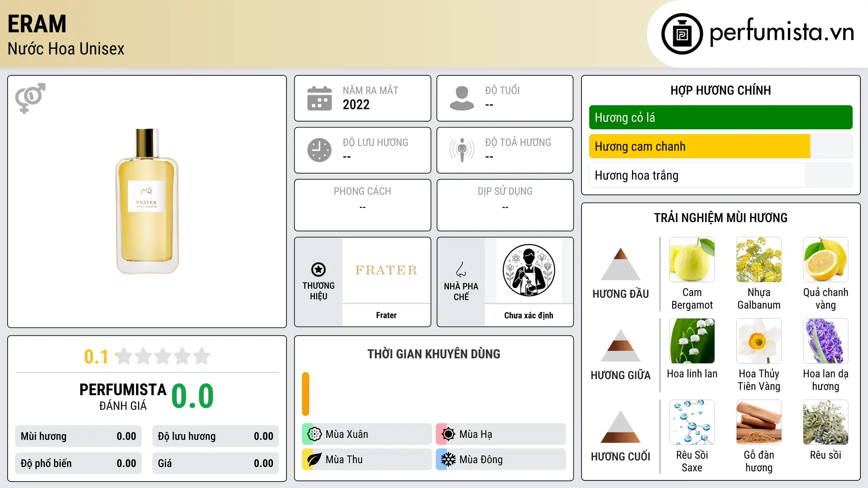Select the Hương cỏ lá accord bar
868x488 pixels.
(721, 117)
